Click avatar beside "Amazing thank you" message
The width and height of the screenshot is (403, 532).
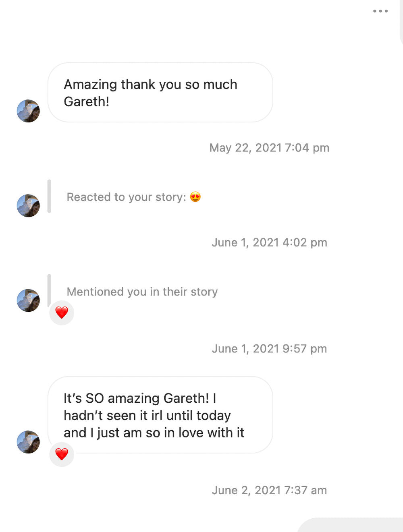point(28,111)
